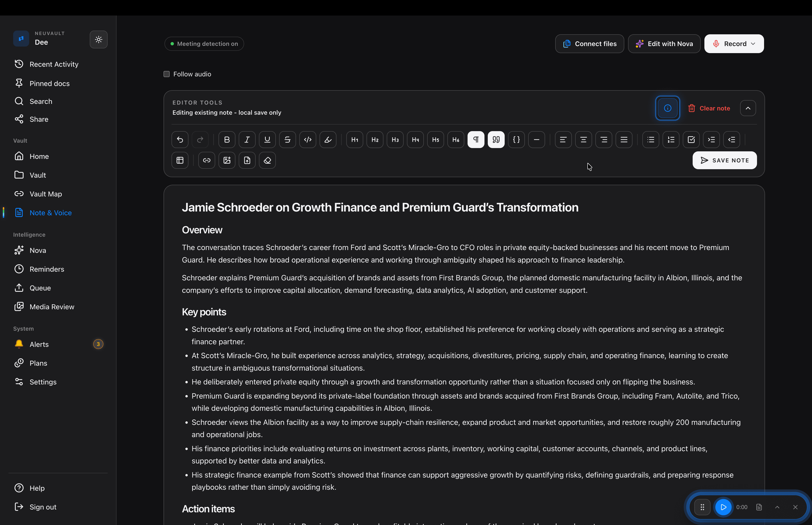Screen dimensions: 812x525
Task: Open Alerts with 3 notifications
Action: [58, 344]
